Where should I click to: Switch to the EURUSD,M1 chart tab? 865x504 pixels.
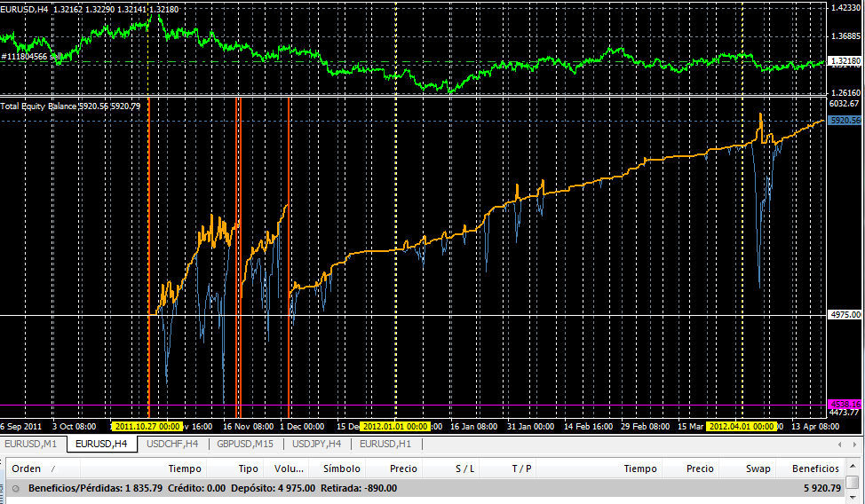point(31,444)
